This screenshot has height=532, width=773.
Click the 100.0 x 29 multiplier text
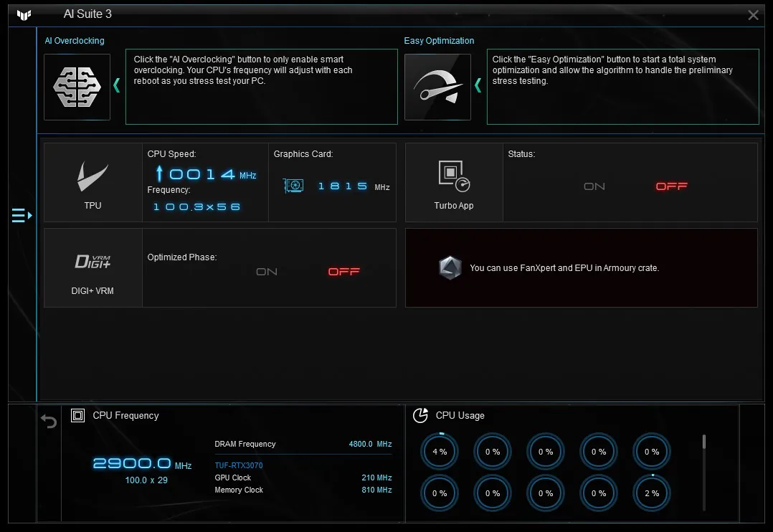coord(146,480)
